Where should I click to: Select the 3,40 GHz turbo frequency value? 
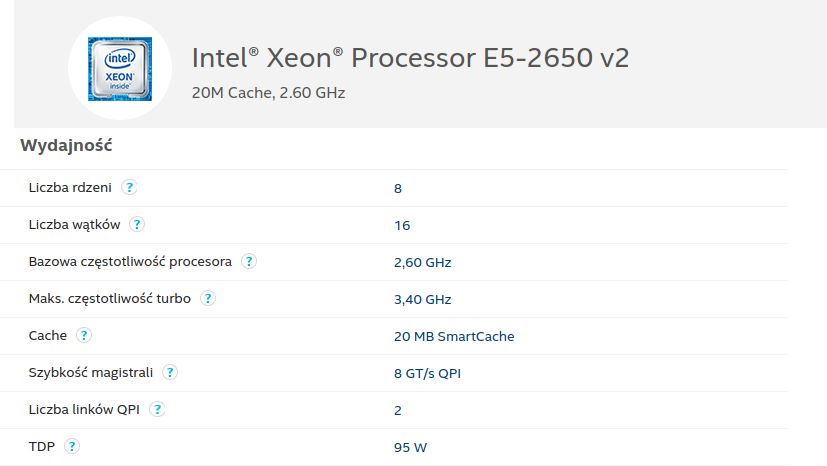(423, 299)
